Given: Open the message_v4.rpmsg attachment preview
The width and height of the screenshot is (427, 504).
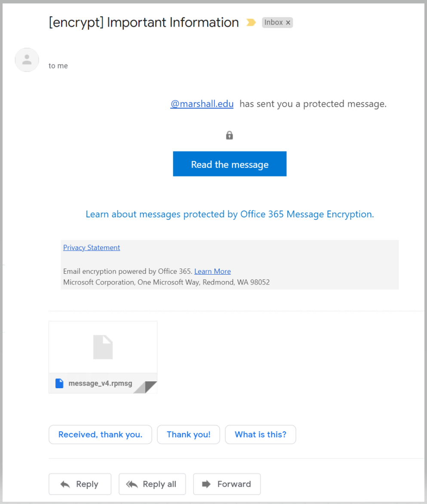Looking at the screenshot, I should click(x=103, y=357).
